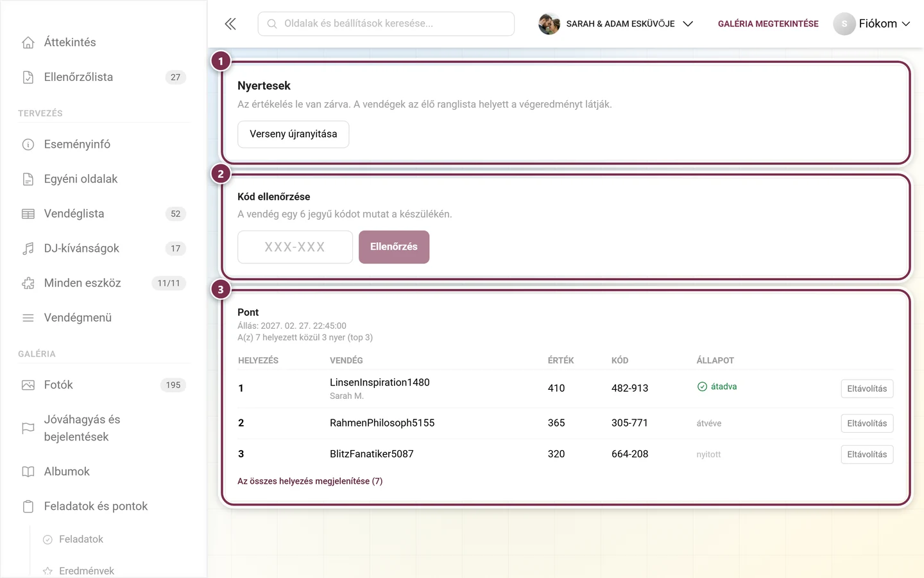This screenshot has width=924, height=578.
Task: Click the Ellenőrzőlista document icon
Action: tap(28, 77)
